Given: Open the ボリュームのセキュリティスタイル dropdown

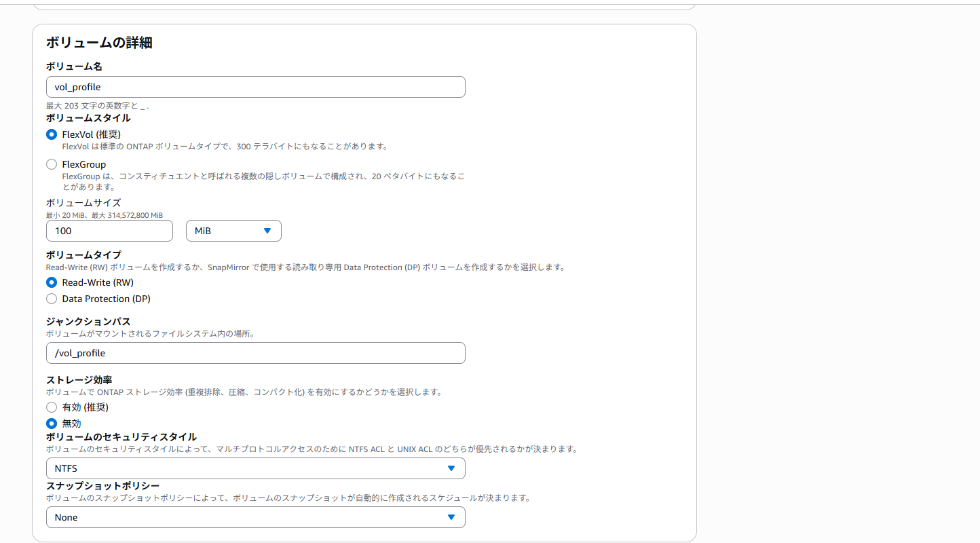Looking at the screenshot, I should tap(255, 468).
